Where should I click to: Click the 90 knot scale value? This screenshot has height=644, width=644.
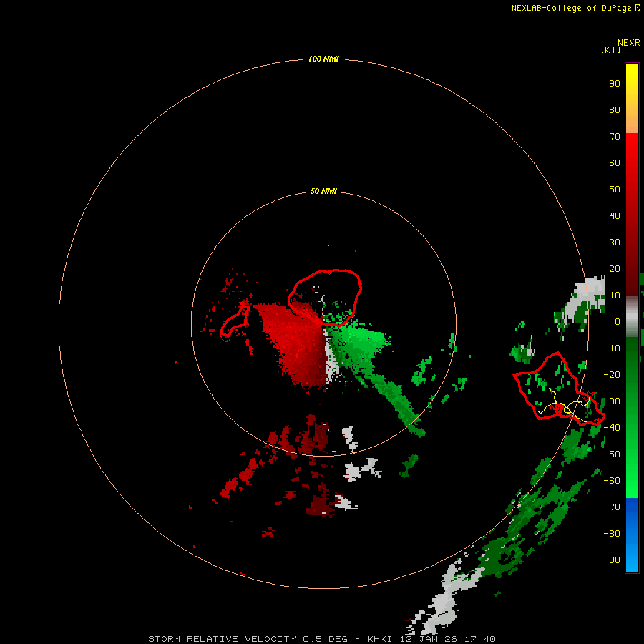[x=615, y=84]
